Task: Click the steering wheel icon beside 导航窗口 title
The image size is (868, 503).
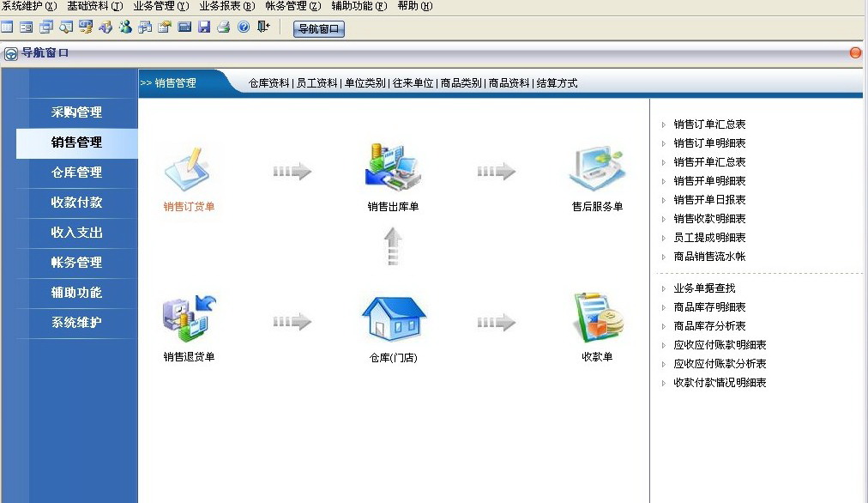Action: click(10, 54)
